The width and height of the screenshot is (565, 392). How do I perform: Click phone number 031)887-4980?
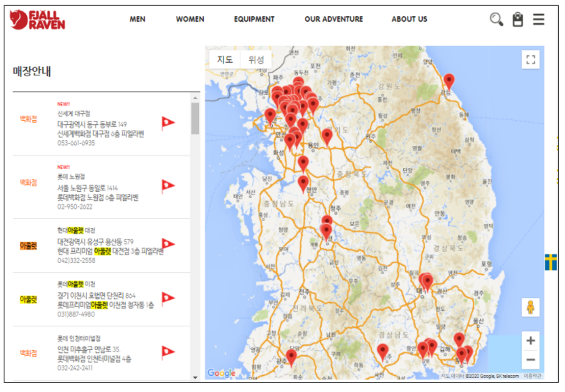click(76, 314)
